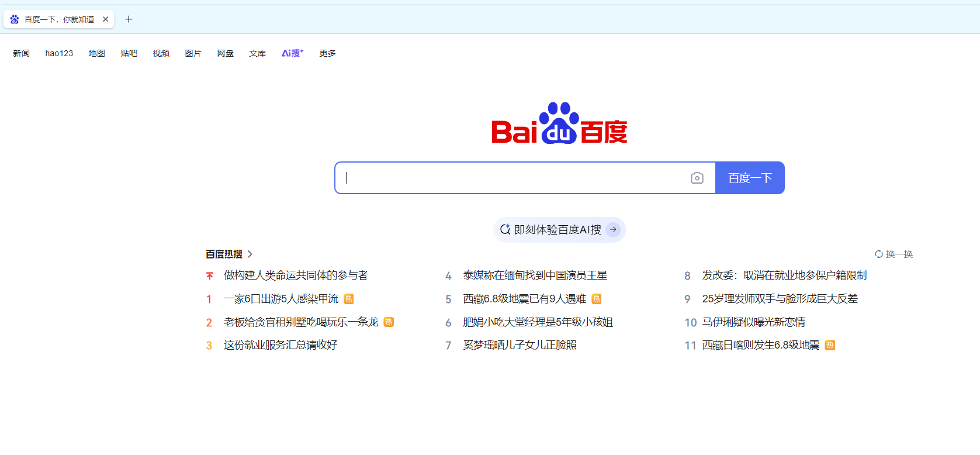980x455 pixels.
Task: Click the arrow icon in 即刻体验百度AI搜
Action: [612, 230]
